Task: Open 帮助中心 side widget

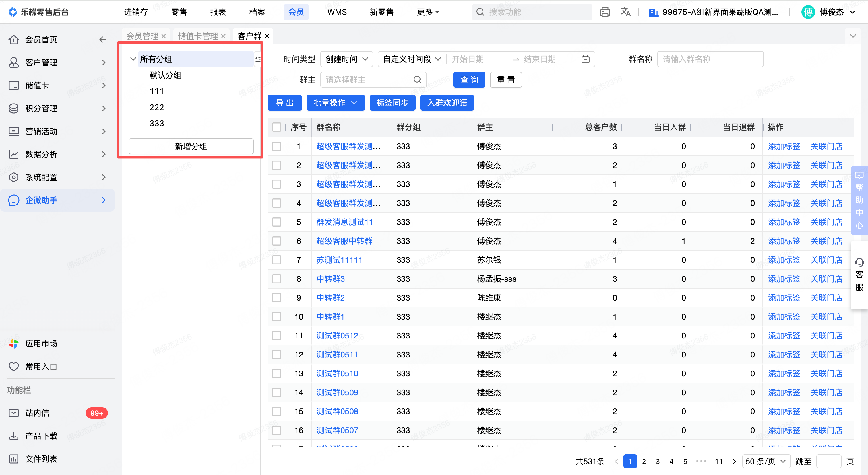Action: [x=859, y=200]
